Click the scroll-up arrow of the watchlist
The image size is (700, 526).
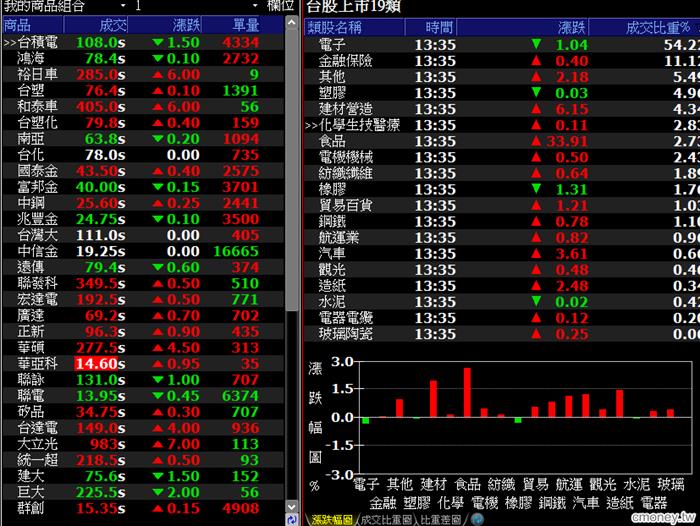point(292,22)
